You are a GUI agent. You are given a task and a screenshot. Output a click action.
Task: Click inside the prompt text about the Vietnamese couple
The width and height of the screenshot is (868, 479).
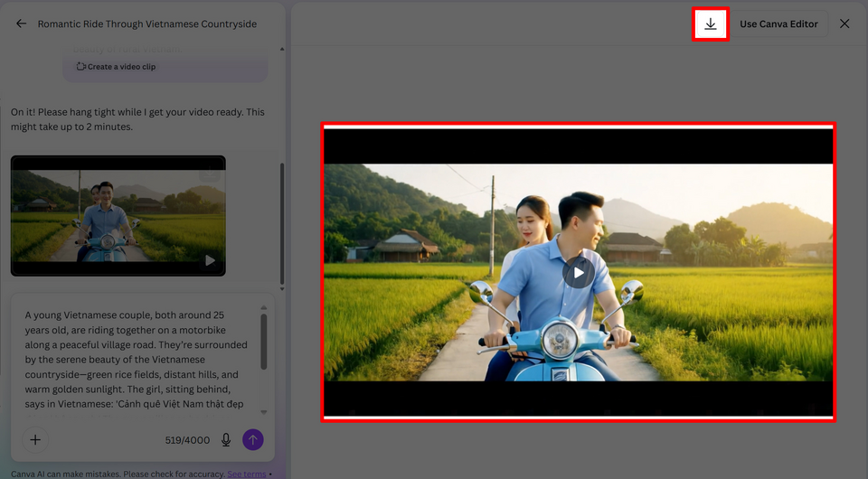(136, 359)
